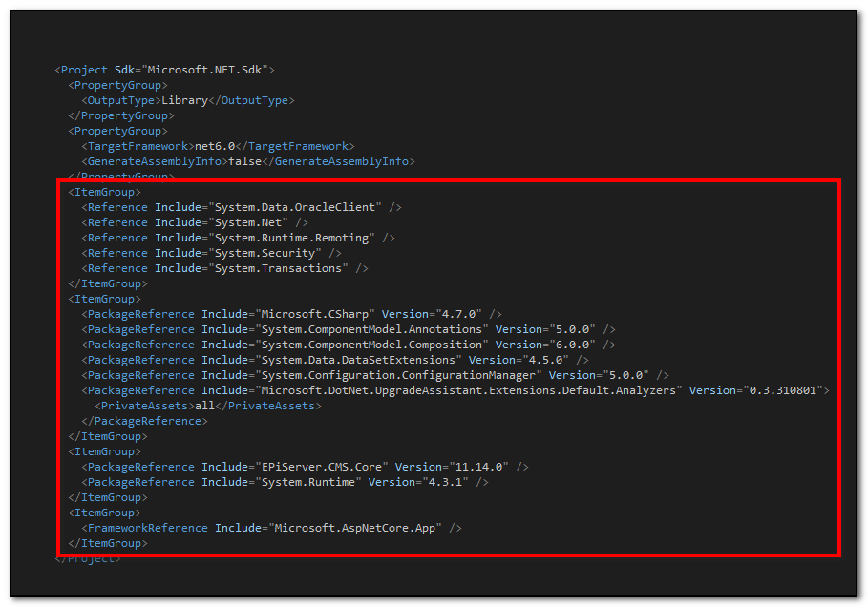Select the UpgradeAssistant Analyzers package name
This screenshot has width=868, height=607.
click(468, 390)
